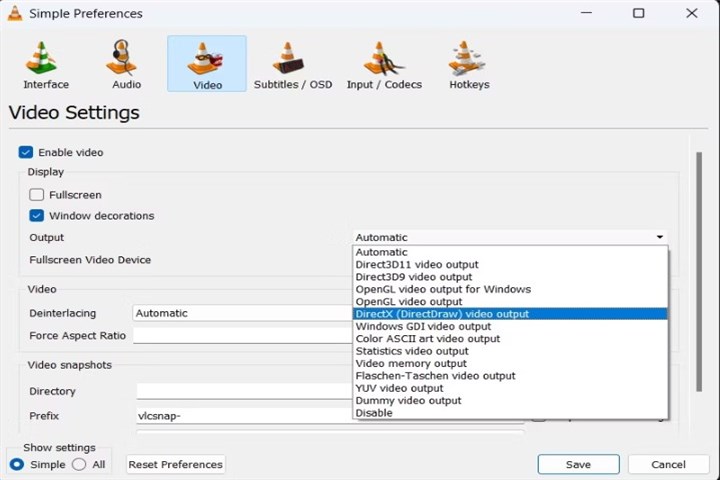Click the VLC cone icon in the title bar

15,13
